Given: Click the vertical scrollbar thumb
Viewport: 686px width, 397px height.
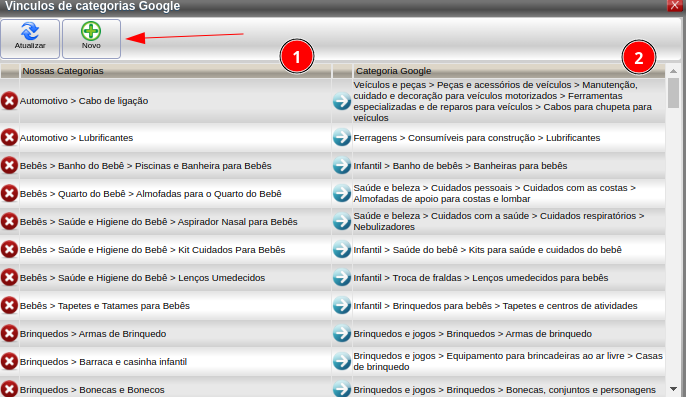Looking at the screenshot, I should click(673, 93).
